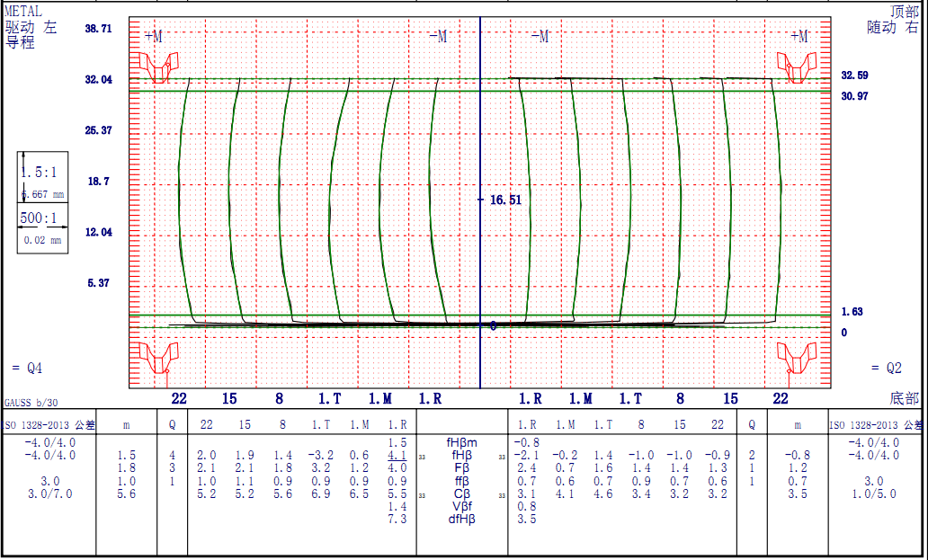Click the 导程 label

(x=20, y=42)
